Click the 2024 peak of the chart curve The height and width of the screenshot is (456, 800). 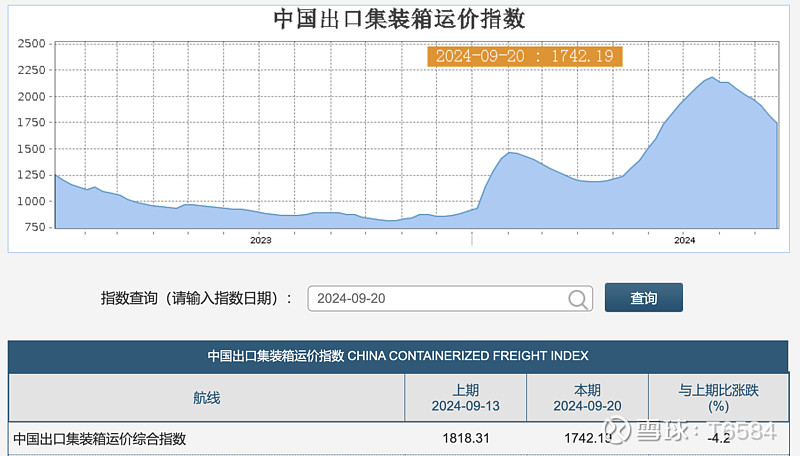[x=712, y=78]
